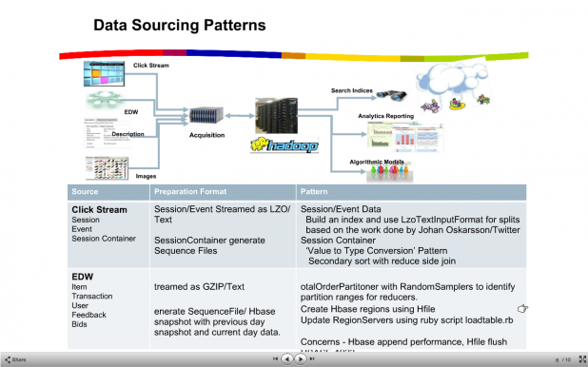Click the Search Indices binoculars icon
Viewport: 588px width, 367px height.
[x=392, y=96]
